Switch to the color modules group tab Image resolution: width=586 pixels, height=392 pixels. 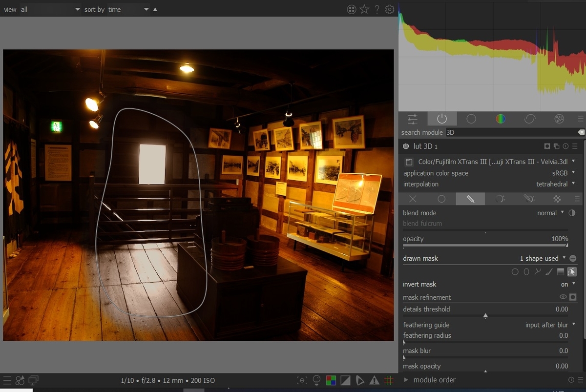coord(501,119)
